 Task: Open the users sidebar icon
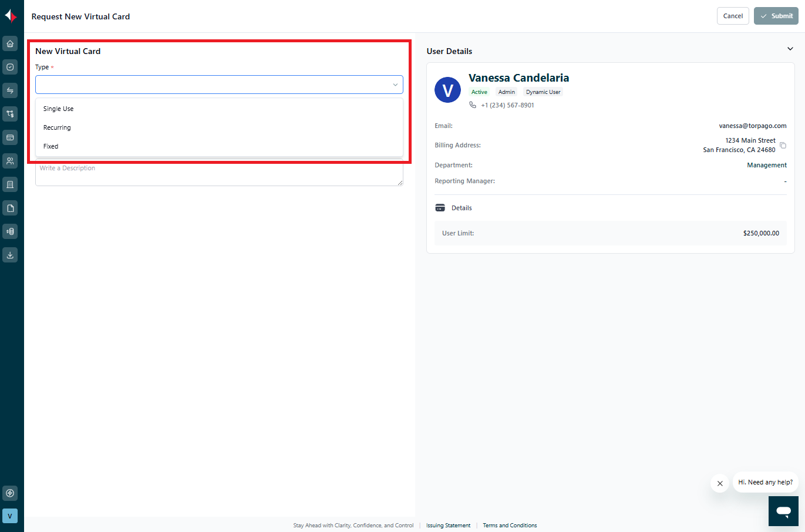pos(10,161)
